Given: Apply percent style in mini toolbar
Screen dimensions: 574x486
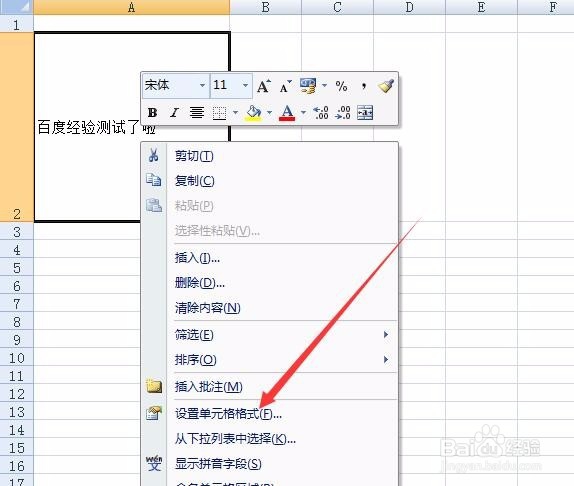Looking at the screenshot, I should pyautogui.click(x=341, y=86).
